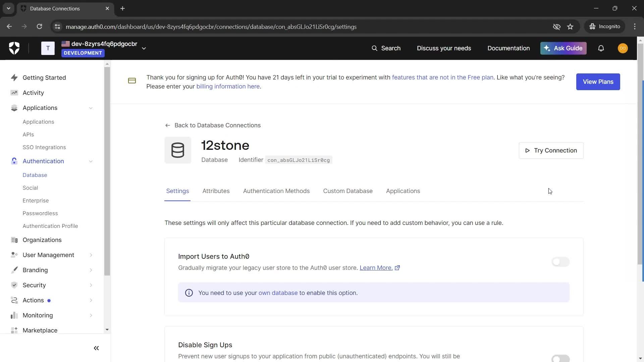The image size is (644, 362).
Task: Collapse the Authentication sidebar section
Action: 91,161
